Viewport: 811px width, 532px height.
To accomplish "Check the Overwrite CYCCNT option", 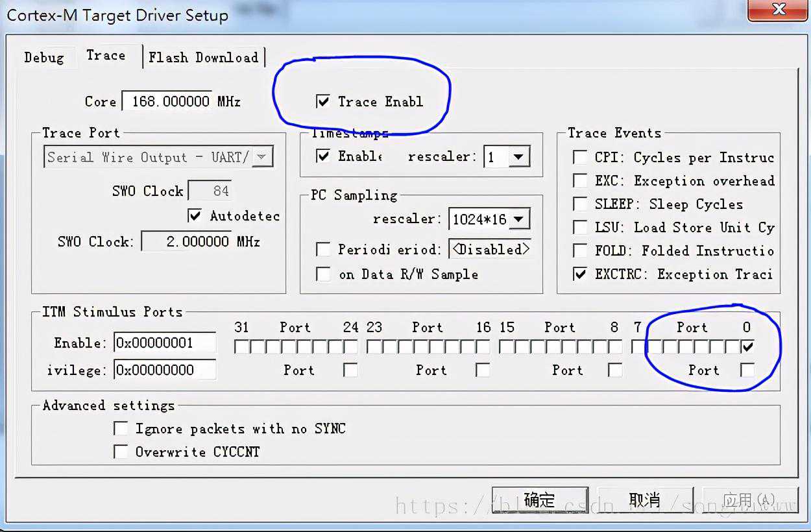I will tap(121, 452).
